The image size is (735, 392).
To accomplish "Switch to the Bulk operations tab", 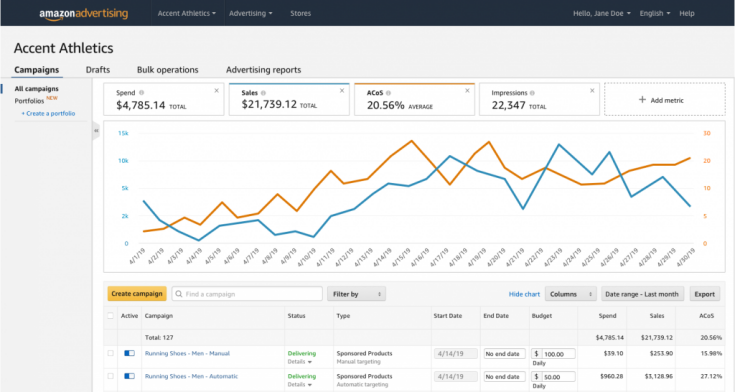I will point(167,70).
